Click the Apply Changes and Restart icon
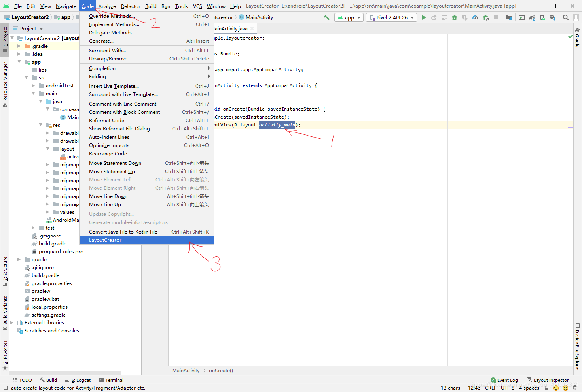This screenshot has height=392, width=582. click(x=434, y=17)
